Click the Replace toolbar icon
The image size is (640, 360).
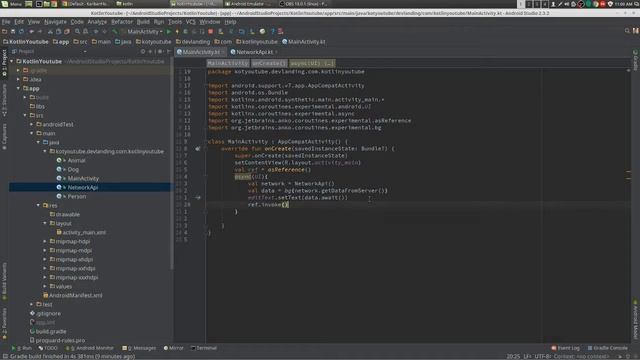pos(85,31)
